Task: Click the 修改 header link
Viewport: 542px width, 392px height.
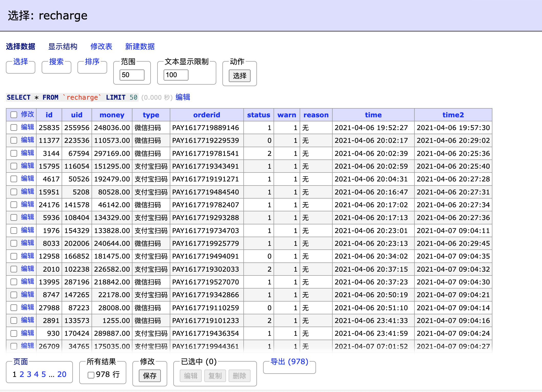Action: click(27, 114)
